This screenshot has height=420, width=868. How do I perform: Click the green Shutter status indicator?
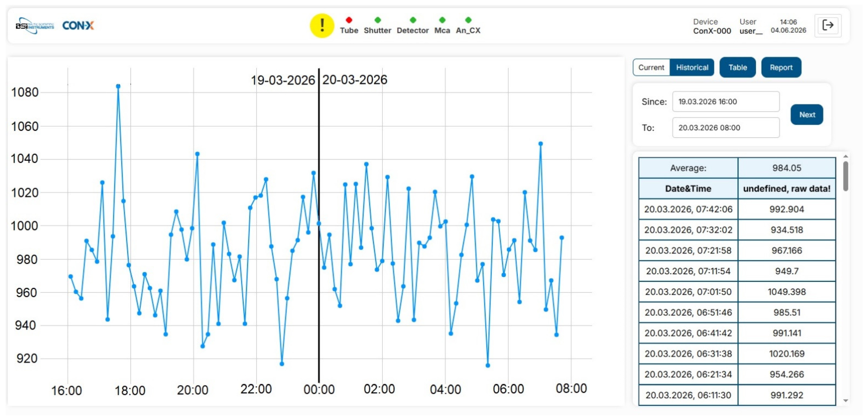point(377,20)
